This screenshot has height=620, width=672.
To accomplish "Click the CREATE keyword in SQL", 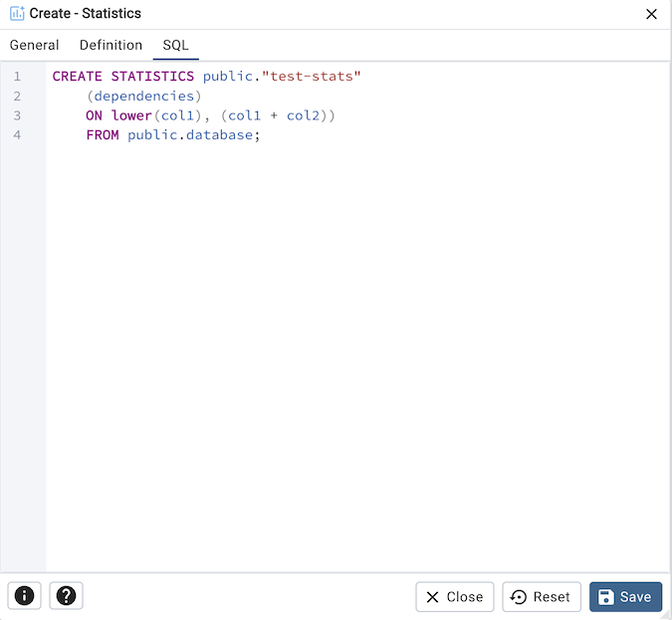I will pos(77,77).
